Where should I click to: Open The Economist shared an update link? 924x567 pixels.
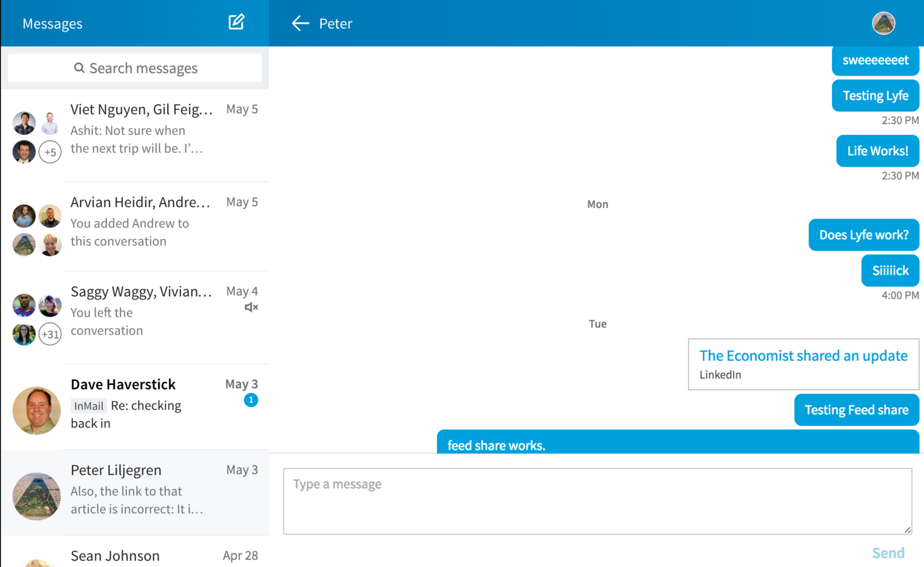coord(804,355)
